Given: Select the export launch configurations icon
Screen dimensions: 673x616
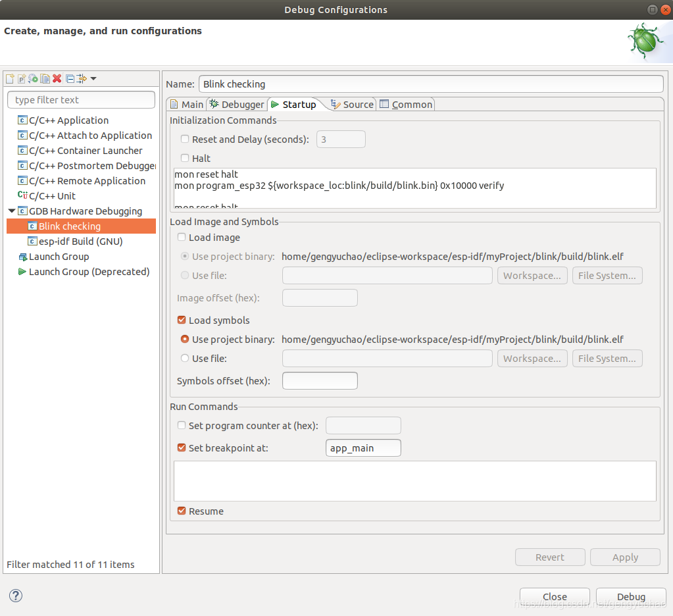Looking at the screenshot, I should (33, 78).
